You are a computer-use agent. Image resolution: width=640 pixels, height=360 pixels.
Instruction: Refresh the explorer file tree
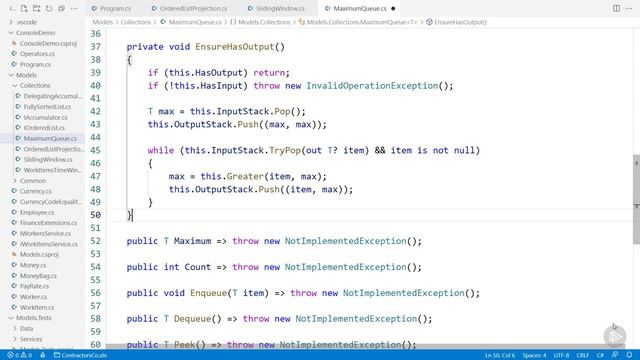49,8
